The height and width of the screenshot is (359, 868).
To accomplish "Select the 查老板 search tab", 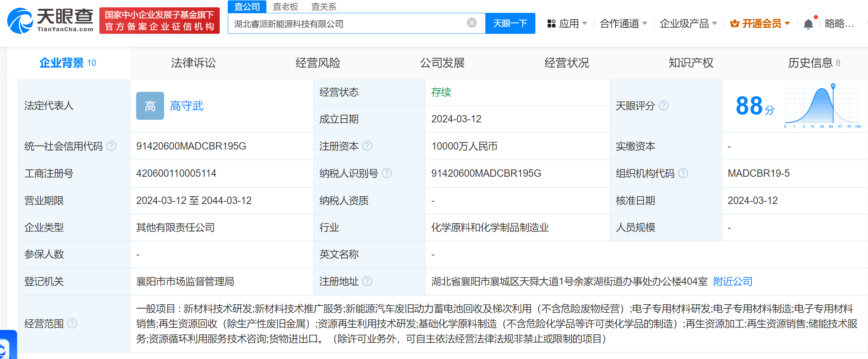I will click(285, 7).
